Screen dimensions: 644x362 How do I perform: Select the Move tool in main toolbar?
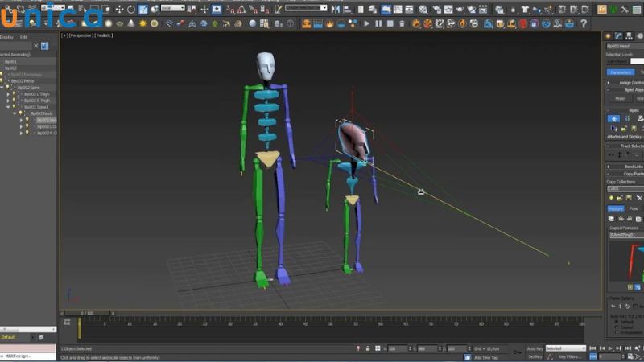tap(119, 9)
